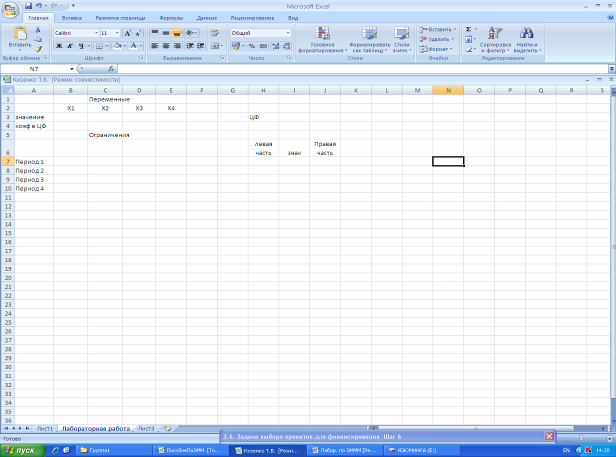Align text to the right
This screenshot has height=457, width=616.
click(177, 46)
